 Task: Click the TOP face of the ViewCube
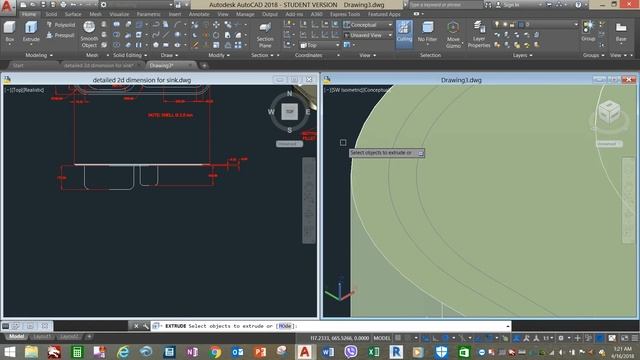click(x=289, y=111)
